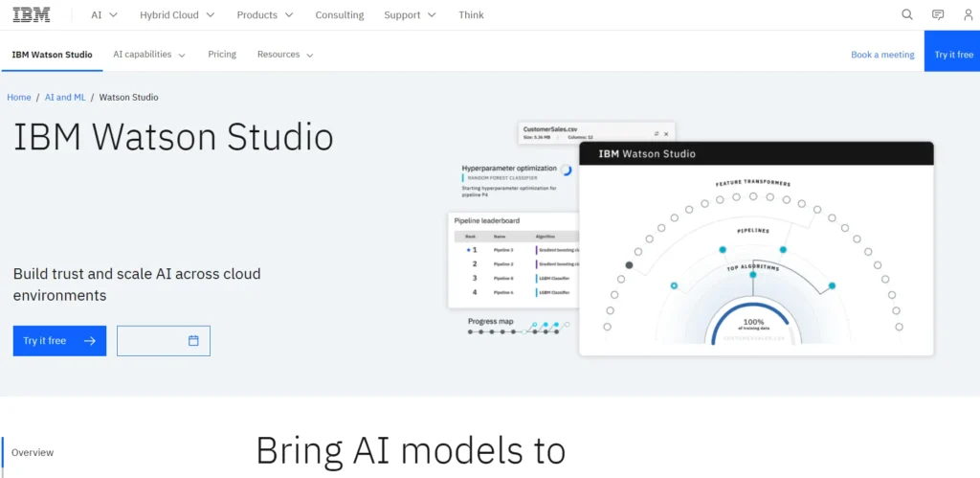Go to the Pricing tab
Screen dimensions: 980x478
(222, 55)
